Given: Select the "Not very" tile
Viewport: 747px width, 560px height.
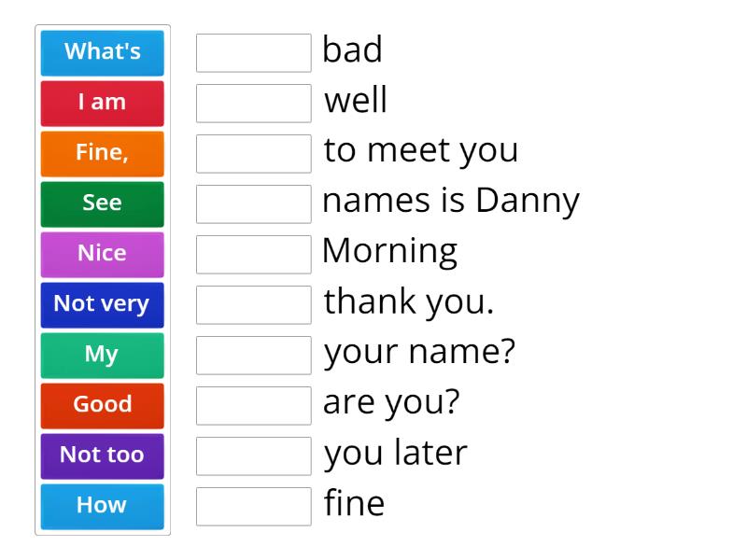Looking at the screenshot, I should tap(102, 304).
